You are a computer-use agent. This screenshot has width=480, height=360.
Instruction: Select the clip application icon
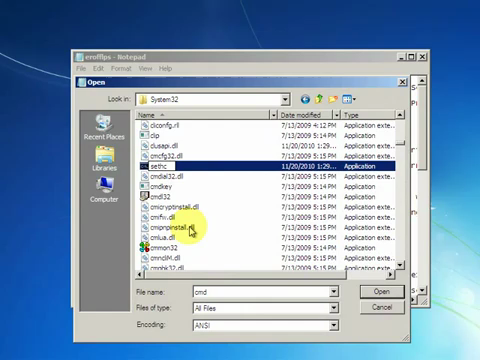click(x=144, y=135)
